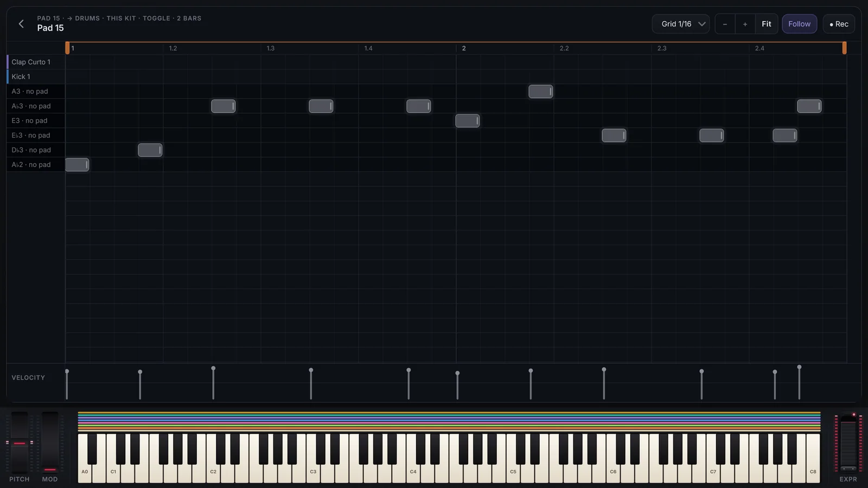
Task: Click the Pad 15 title
Action: [50, 28]
